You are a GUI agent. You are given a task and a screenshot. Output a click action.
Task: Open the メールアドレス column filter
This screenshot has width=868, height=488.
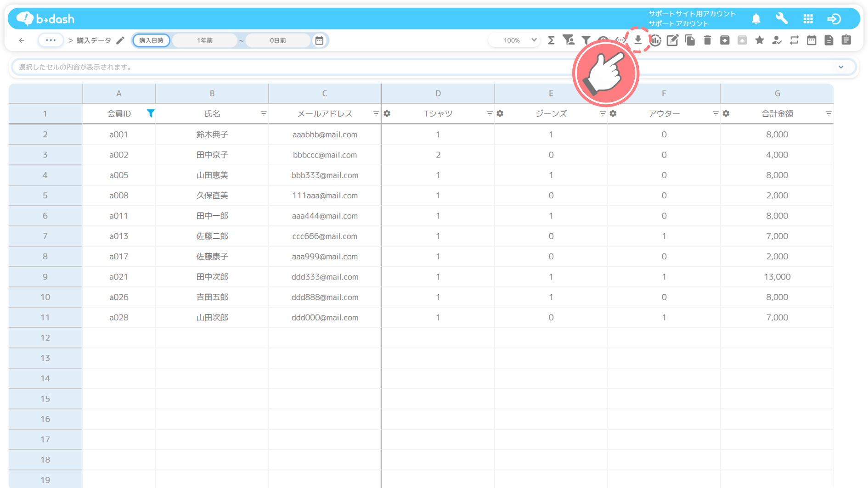tap(376, 113)
